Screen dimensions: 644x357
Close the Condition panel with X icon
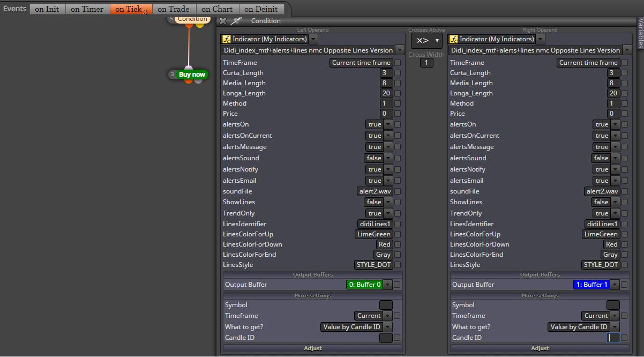pos(223,21)
